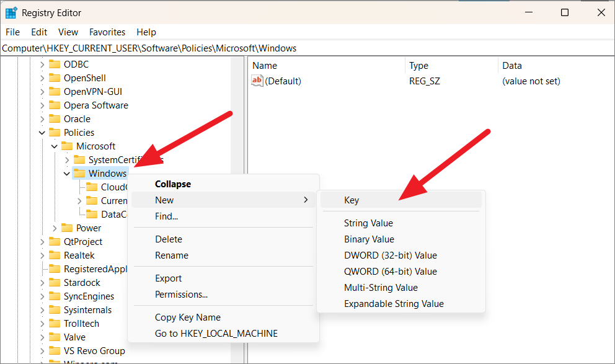Click the (Default) string value icon
Image resolution: width=615 pixels, height=364 pixels.
point(257,81)
